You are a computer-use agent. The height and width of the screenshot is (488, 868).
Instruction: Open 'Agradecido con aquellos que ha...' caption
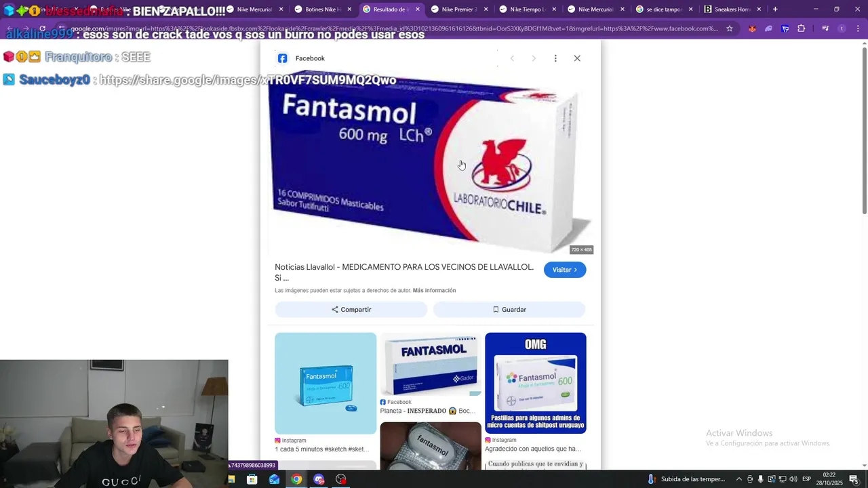[533, 449]
